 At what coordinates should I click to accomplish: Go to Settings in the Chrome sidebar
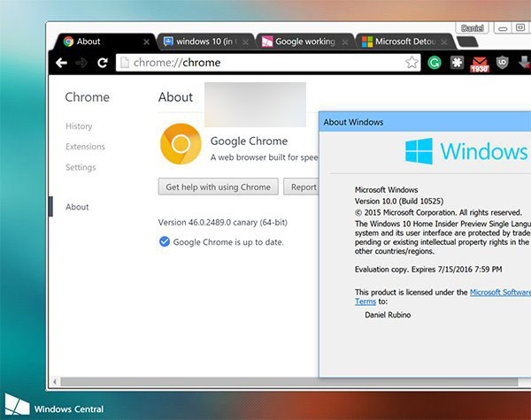pyautogui.click(x=81, y=167)
